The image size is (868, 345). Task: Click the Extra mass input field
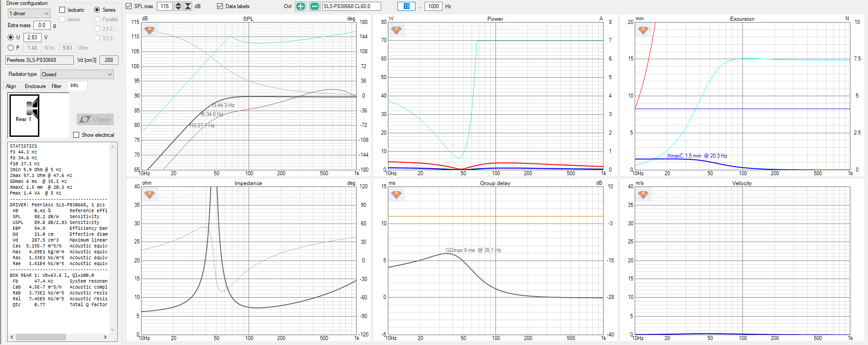click(x=42, y=26)
